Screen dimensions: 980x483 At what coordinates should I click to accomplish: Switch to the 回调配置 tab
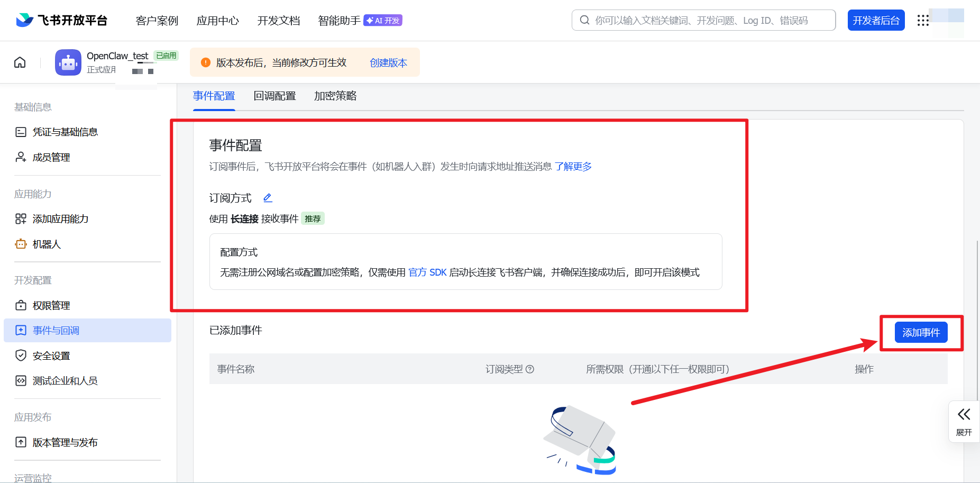click(x=274, y=96)
